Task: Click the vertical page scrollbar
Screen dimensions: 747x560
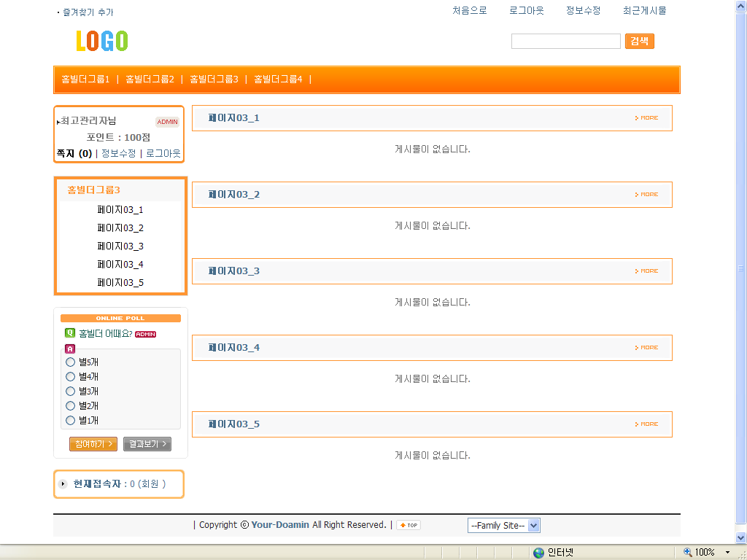Action: (741, 268)
